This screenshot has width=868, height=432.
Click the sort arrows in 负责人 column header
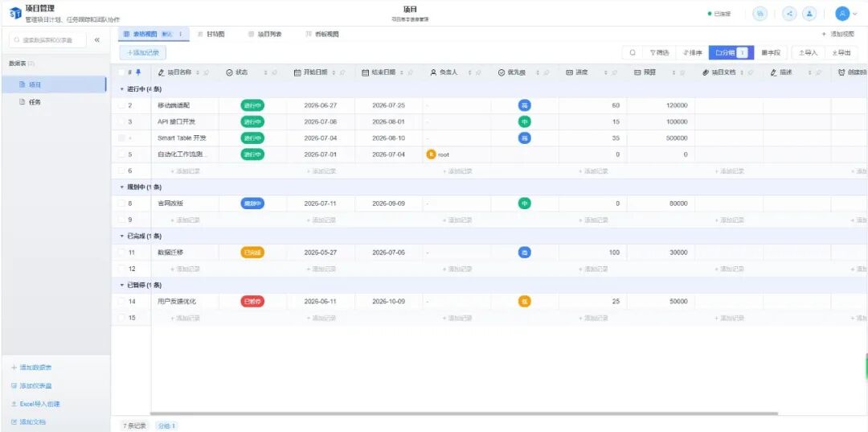point(470,72)
